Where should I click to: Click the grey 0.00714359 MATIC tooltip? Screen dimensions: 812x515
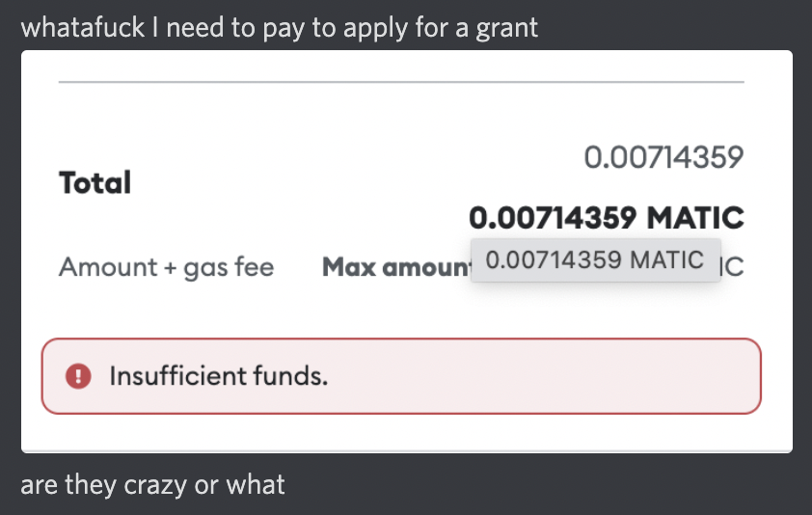tap(594, 259)
